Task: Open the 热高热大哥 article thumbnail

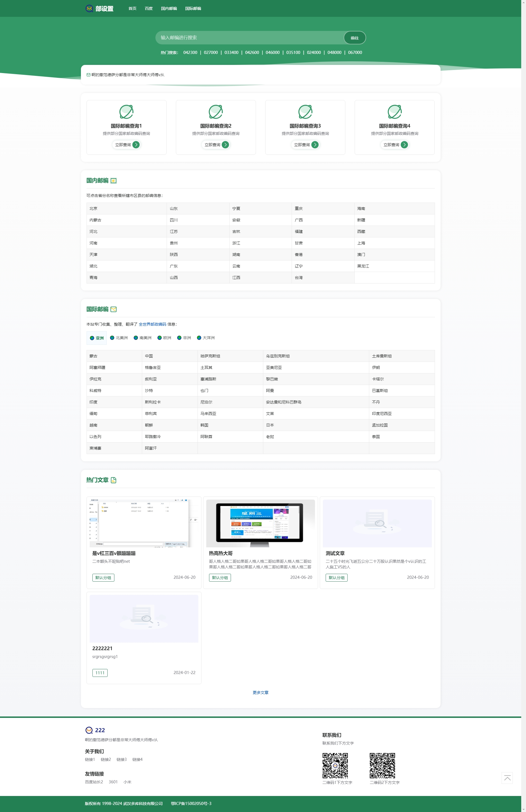Action: pyautogui.click(x=260, y=523)
